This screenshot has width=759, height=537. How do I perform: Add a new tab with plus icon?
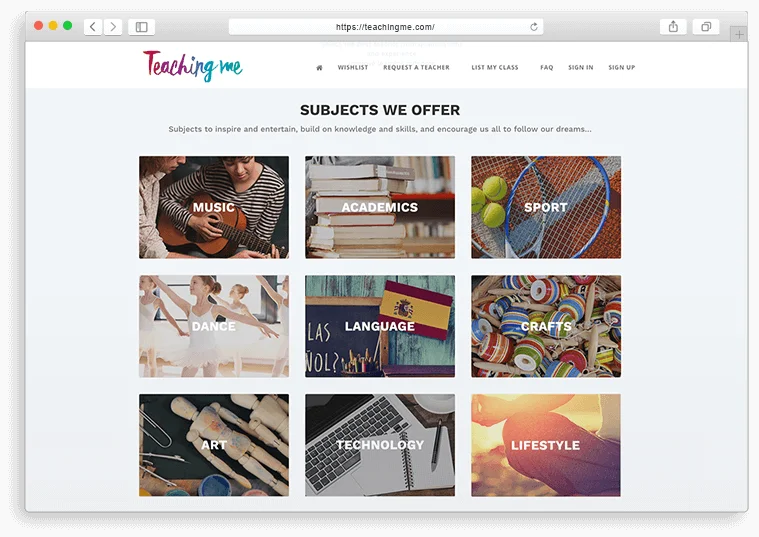tap(739, 34)
